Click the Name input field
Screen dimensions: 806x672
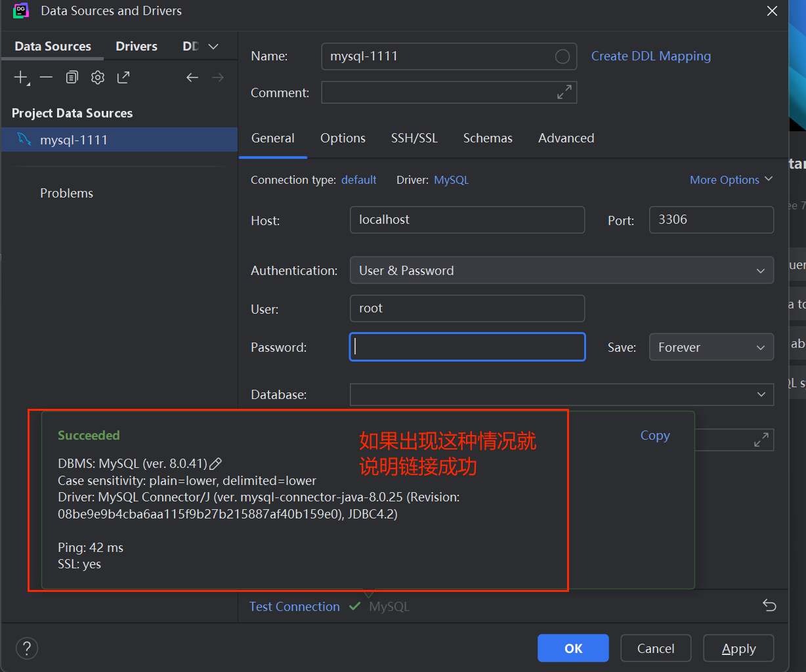pos(449,56)
